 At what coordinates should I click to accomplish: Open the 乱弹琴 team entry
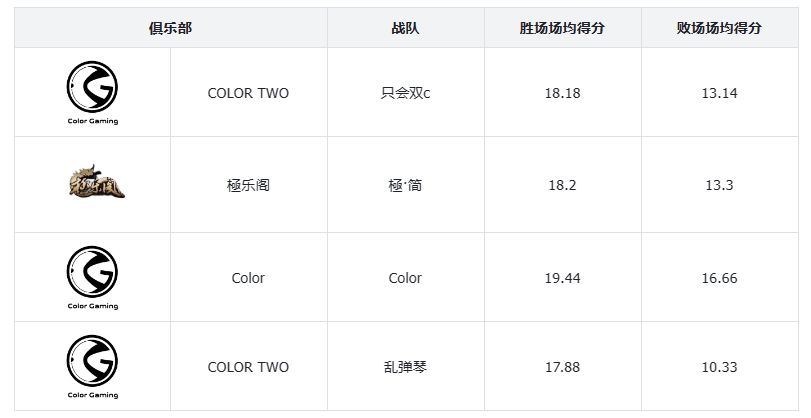[x=405, y=367]
